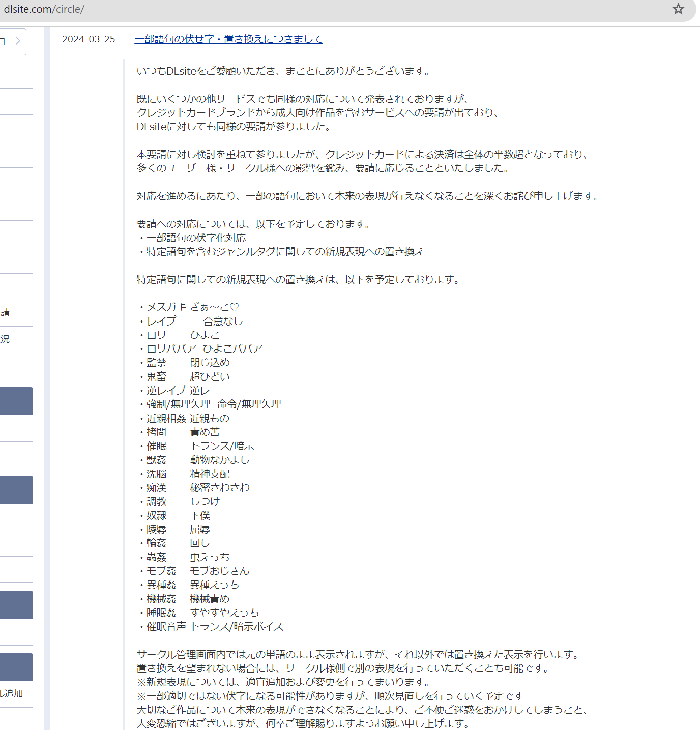Screen dimensions: 700x730
Task: Open the 一部語句の伏せ字・置き換えにつきまして announcement
Action: tap(228, 39)
